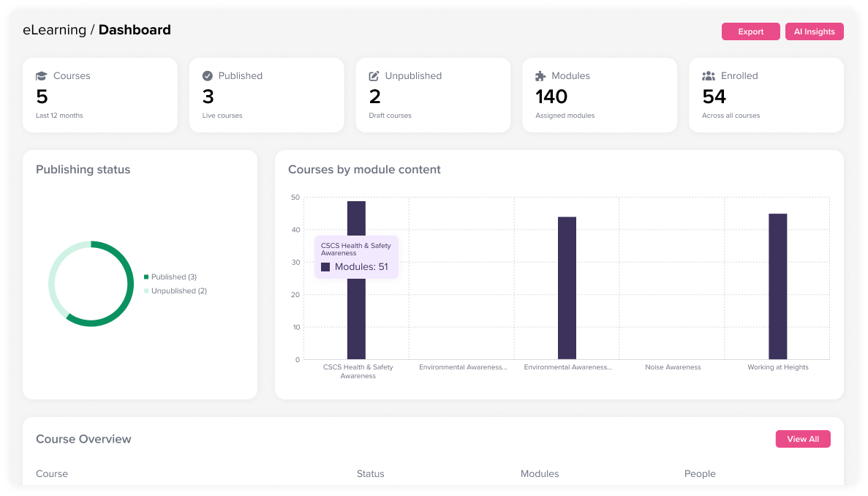Click the graduation cap Courses icon
This screenshot has height=496, width=868.
[42, 76]
